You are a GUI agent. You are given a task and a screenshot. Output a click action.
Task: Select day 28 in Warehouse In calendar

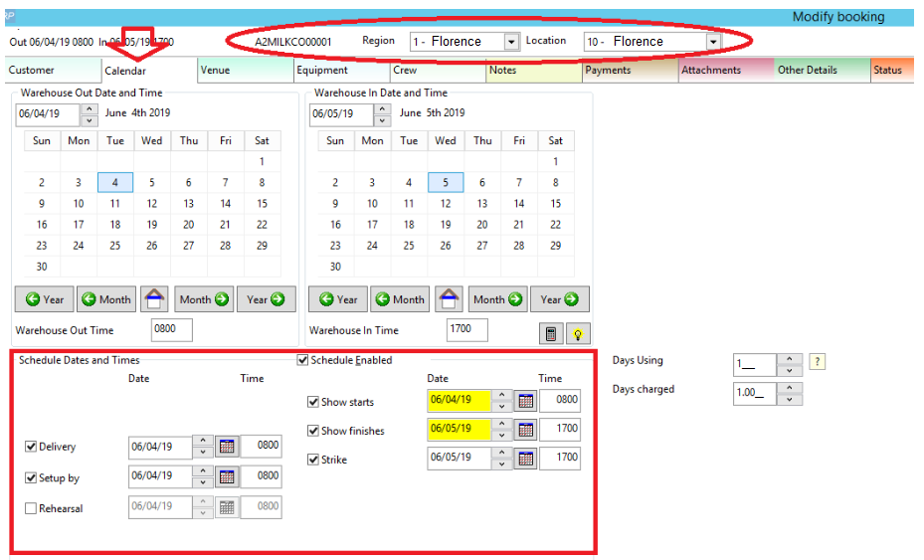click(x=518, y=246)
